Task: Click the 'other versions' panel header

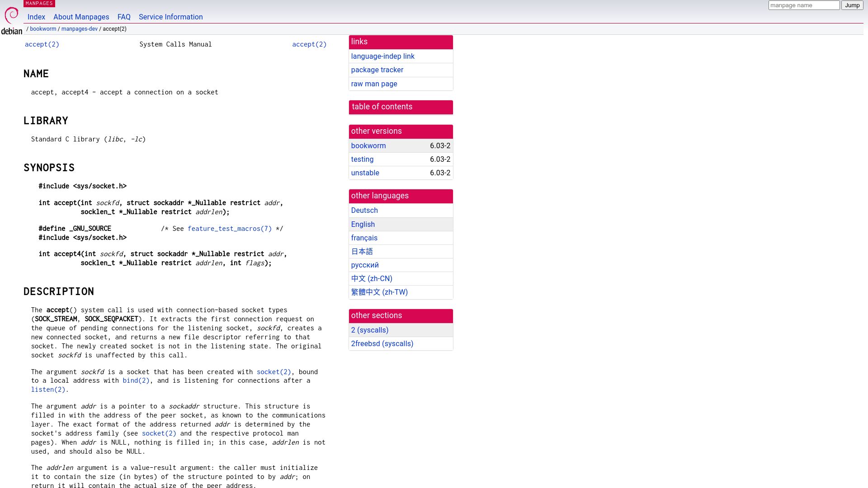Action: [x=401, y=131]
